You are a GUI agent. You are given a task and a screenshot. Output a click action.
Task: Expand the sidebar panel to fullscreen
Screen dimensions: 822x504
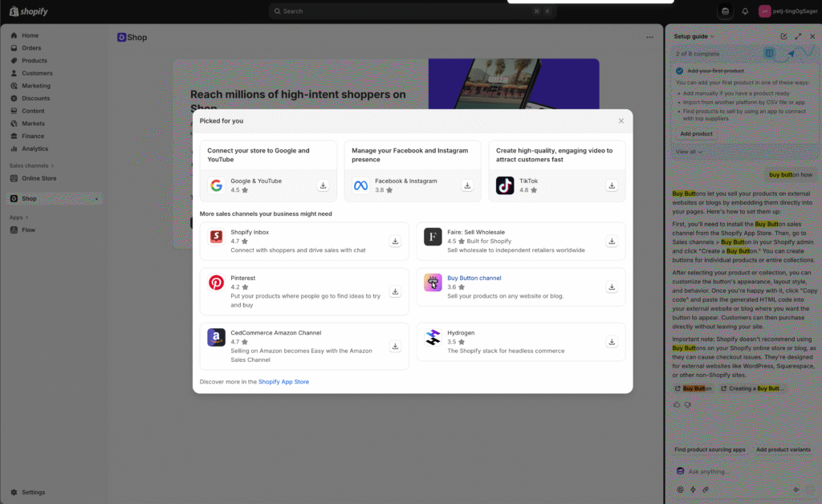click(x=798, y=36)
